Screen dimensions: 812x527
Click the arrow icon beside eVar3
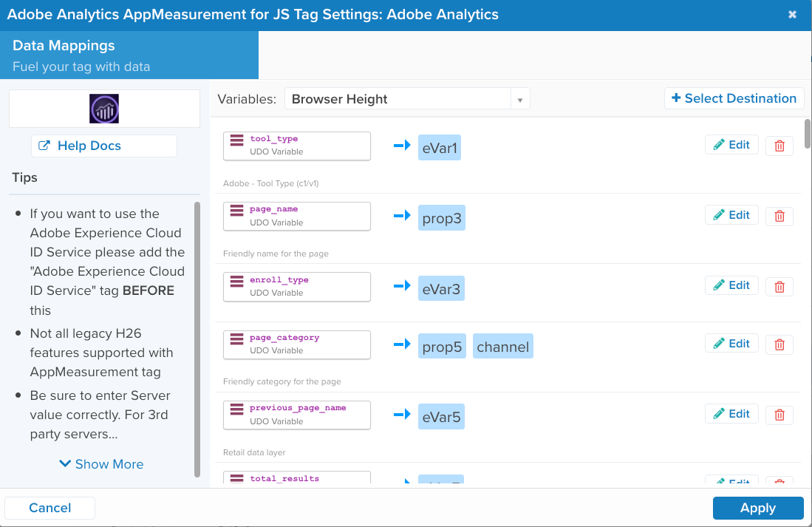coord(402,286)
